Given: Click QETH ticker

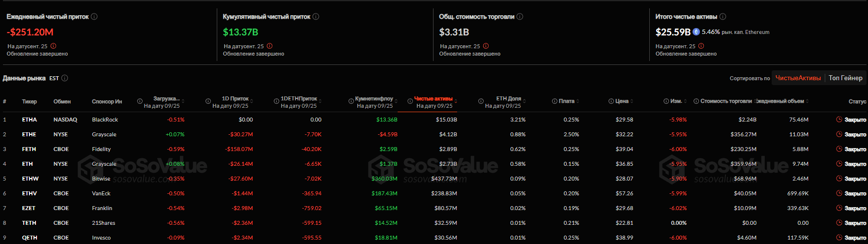Looking at the screenshot, I should (x=29, y=238).
